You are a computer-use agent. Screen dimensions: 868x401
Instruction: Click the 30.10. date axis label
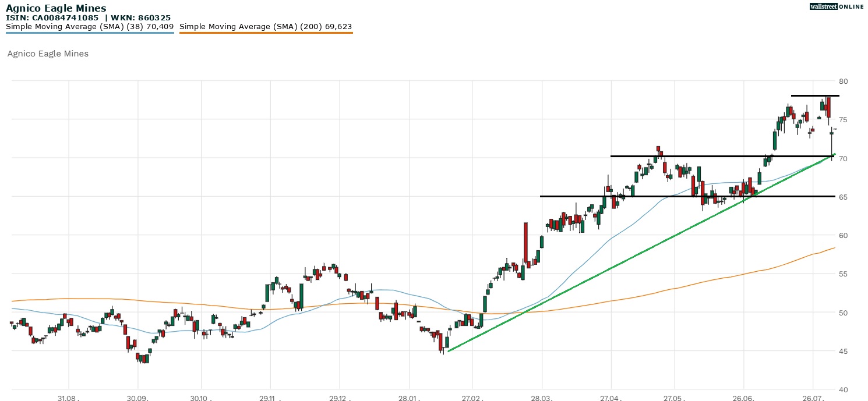click(x=201, y=398)
